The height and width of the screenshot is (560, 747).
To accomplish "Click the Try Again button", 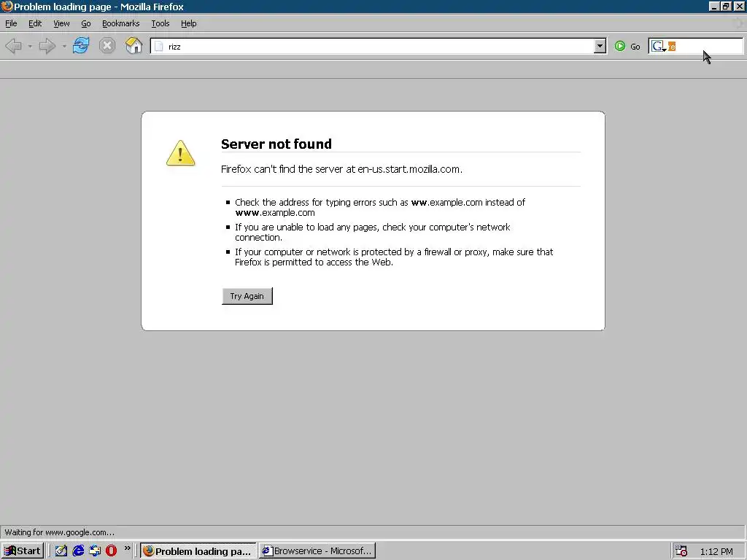I will [247, 296].
